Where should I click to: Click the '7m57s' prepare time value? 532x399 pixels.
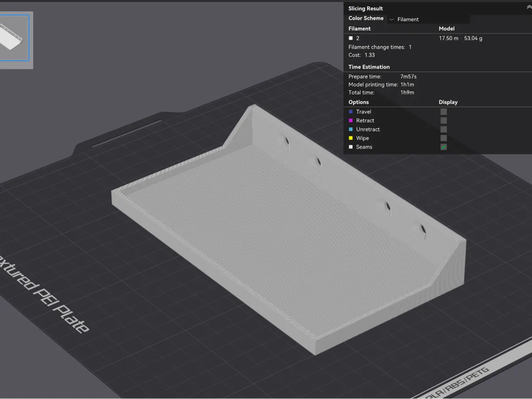pyautogui.click(x=408, y=77)
